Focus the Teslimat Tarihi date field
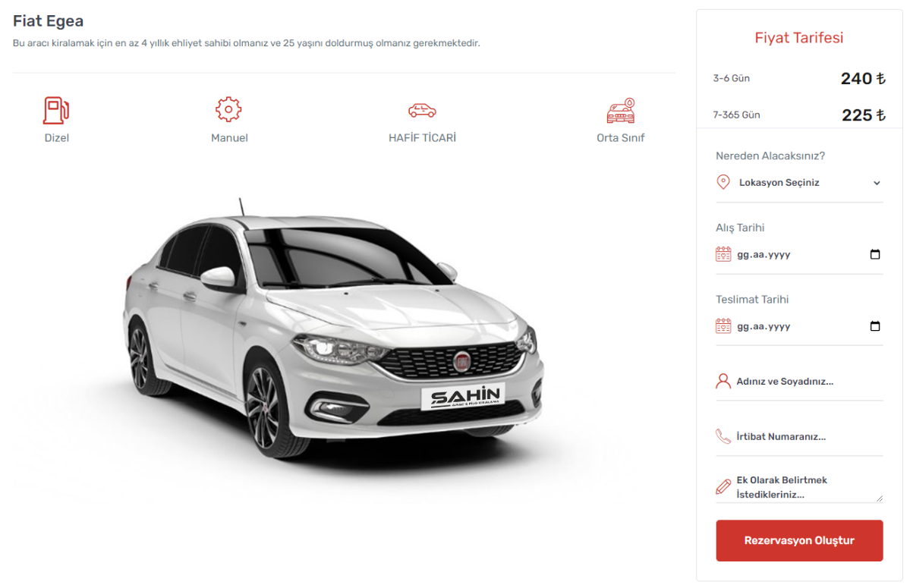The height and width of the screenshot is (588, 910). pos(799,326)
